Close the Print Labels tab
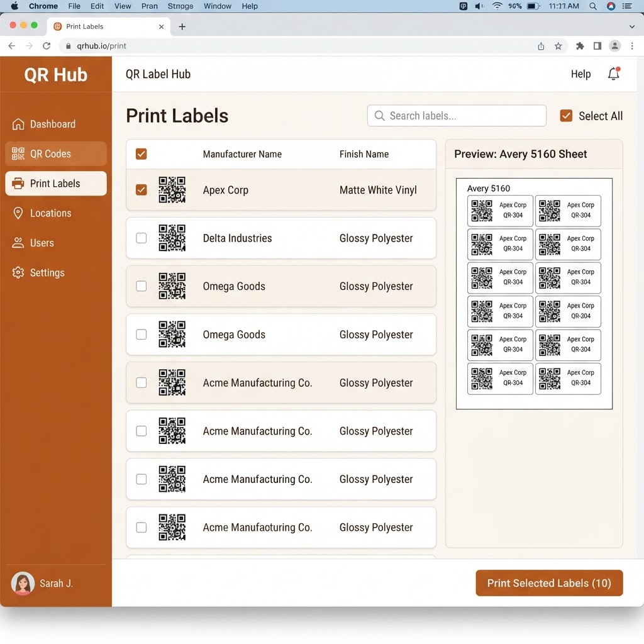The width and height of the screenshot is (644, 644). [162, 26]
